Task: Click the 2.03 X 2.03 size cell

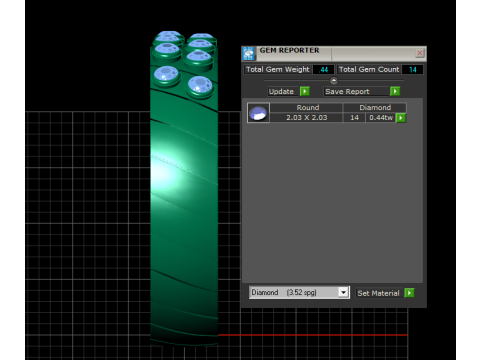Action: tap(306, 118)
